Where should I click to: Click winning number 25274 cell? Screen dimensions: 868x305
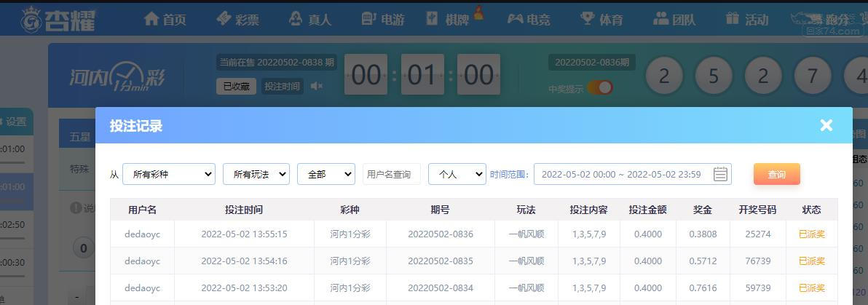coord(758,234)
